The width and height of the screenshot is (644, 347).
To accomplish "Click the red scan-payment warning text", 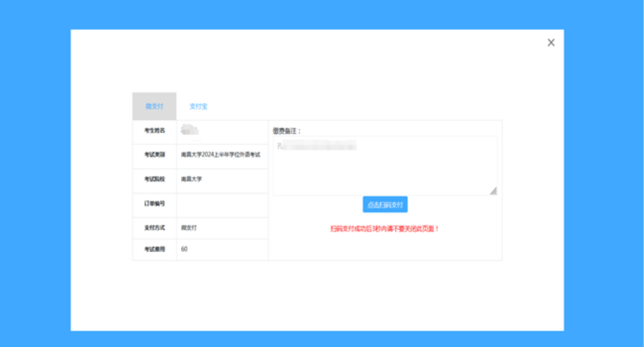I will pyautogui.click(x=384, y=229).
